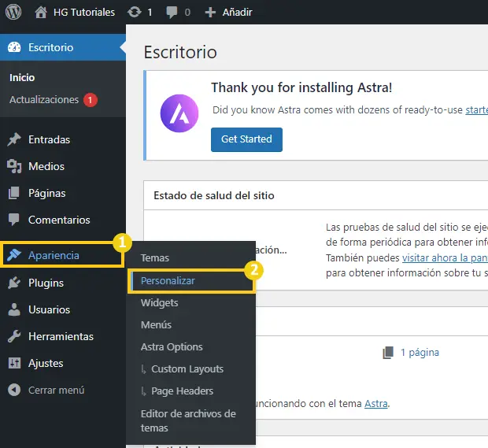Click the plus icon beside Añadir
The height and width of the screenshot is (448, 488).
[210, 12]
